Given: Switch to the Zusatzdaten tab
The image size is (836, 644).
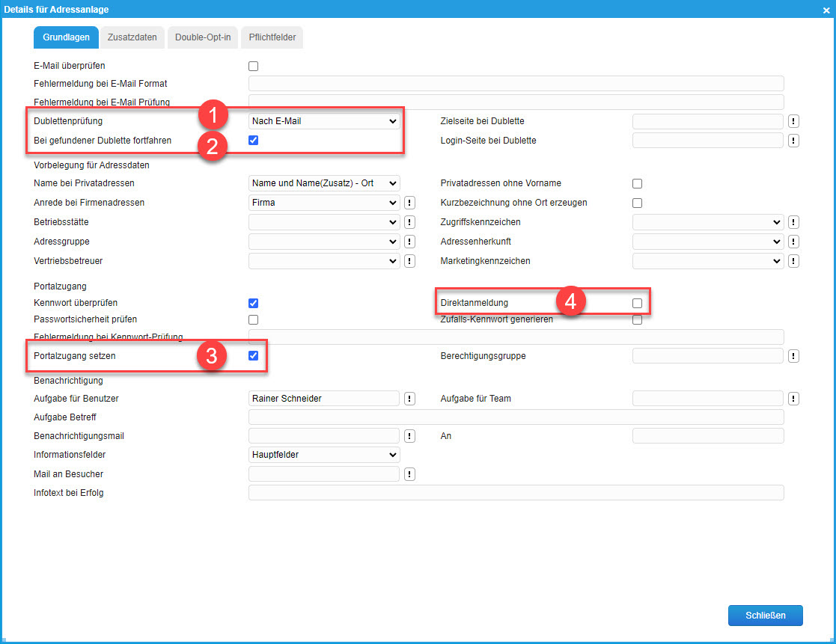Looking at the screenshot, I should [x=132, y=37].
